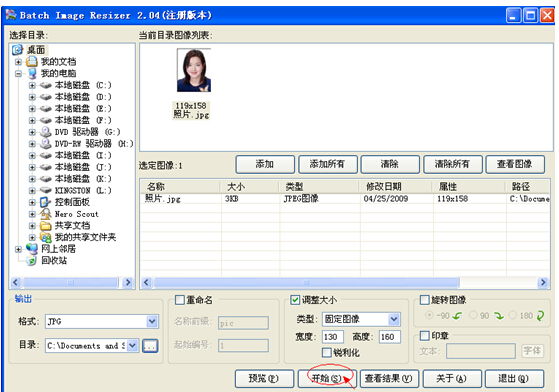This screenshot has width=559, height=392.
Task: Browse output folder with the ... button
Action: [150, 346]
